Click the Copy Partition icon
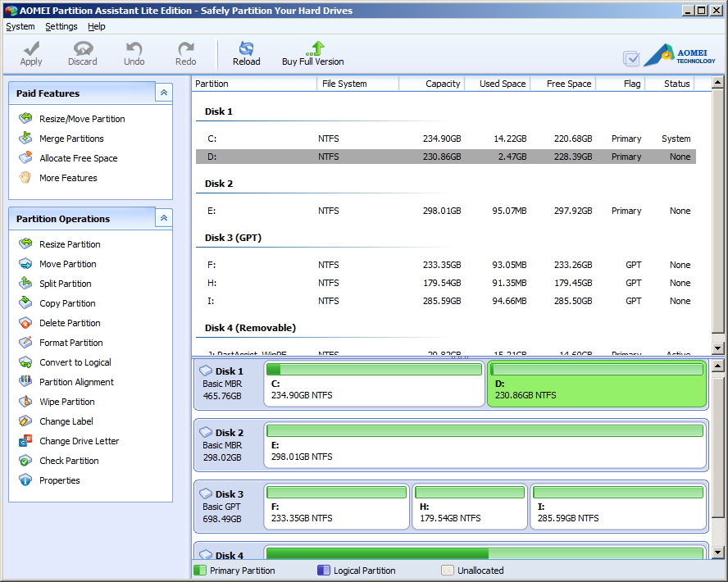 coord(25,302)
